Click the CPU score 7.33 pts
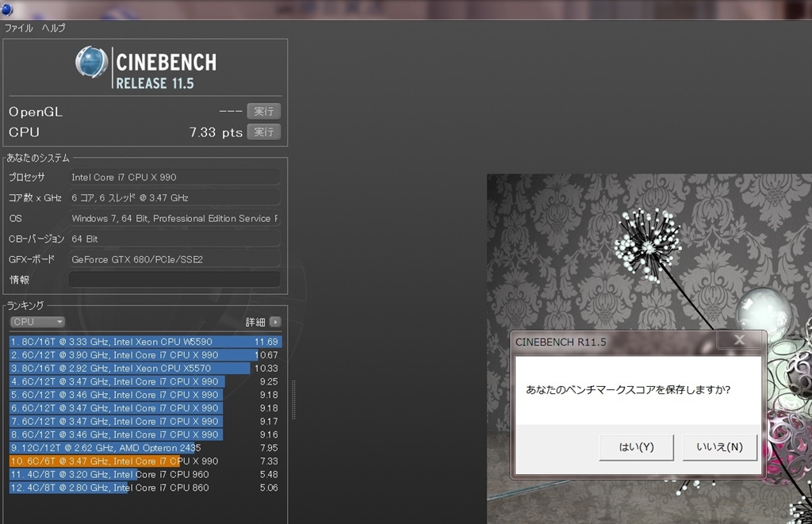 pos(216,132)
